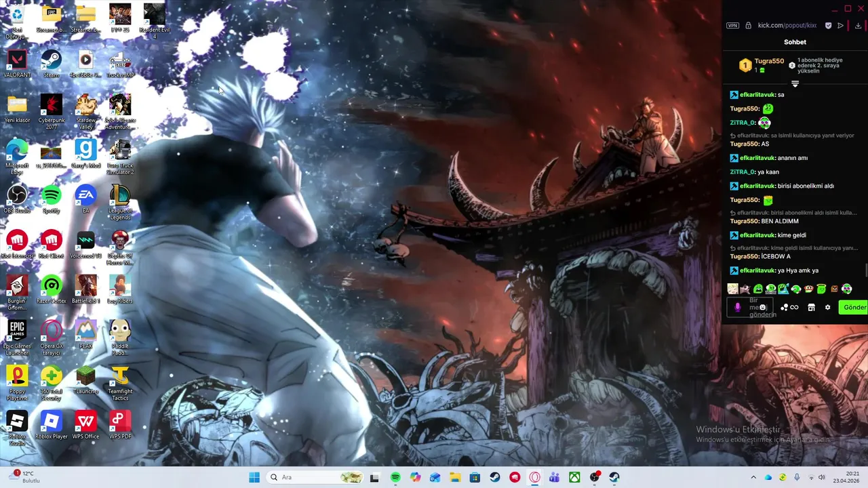
Task: Select the Log Riders desktop icon
Action: tap(120, 290)
